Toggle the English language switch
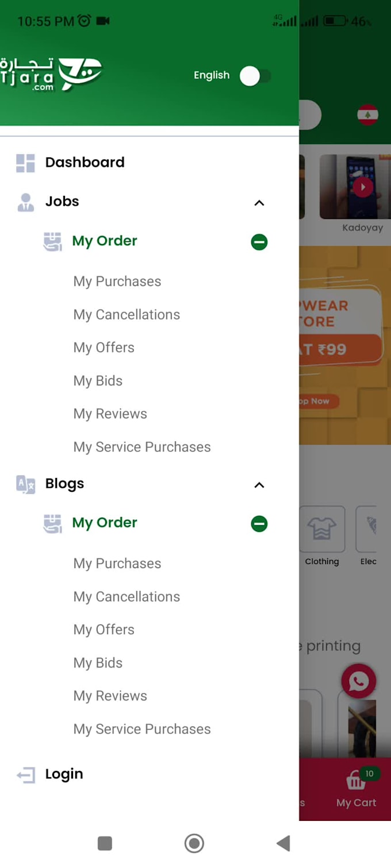The image size is (391, 868). pos(255,76)
